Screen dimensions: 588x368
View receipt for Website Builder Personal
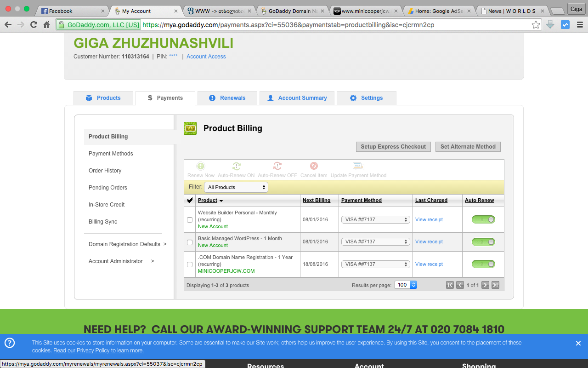coord(429,219)
